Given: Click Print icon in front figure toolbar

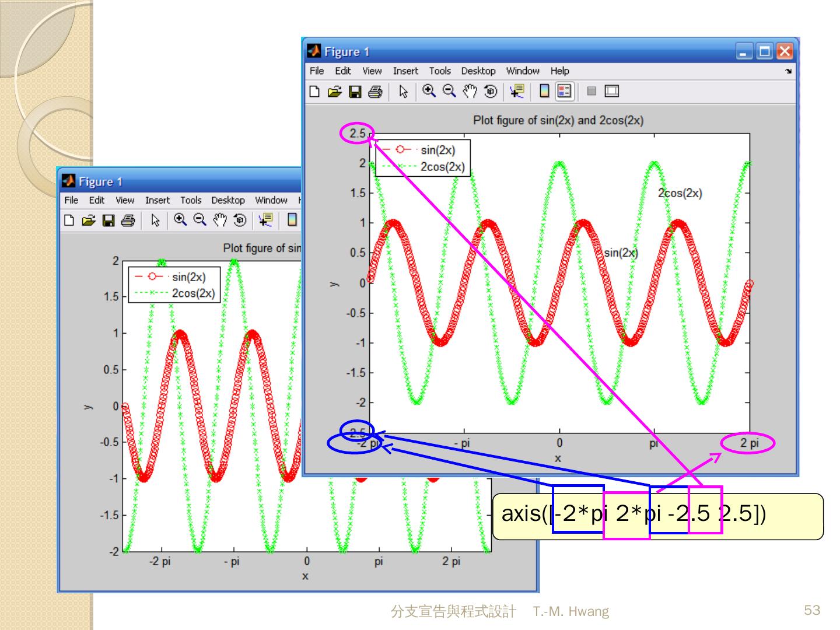Looking at the screenshot, I should click(x=375, y=92).
